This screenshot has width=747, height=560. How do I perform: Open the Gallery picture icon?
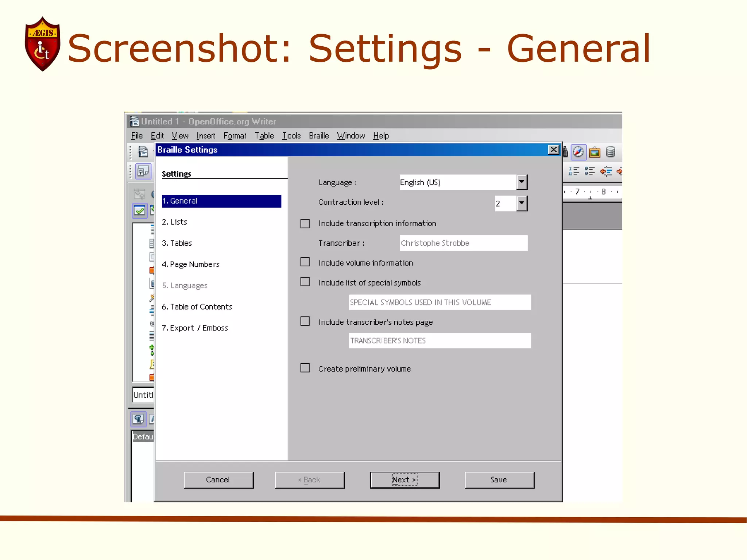tap(595, 152)
